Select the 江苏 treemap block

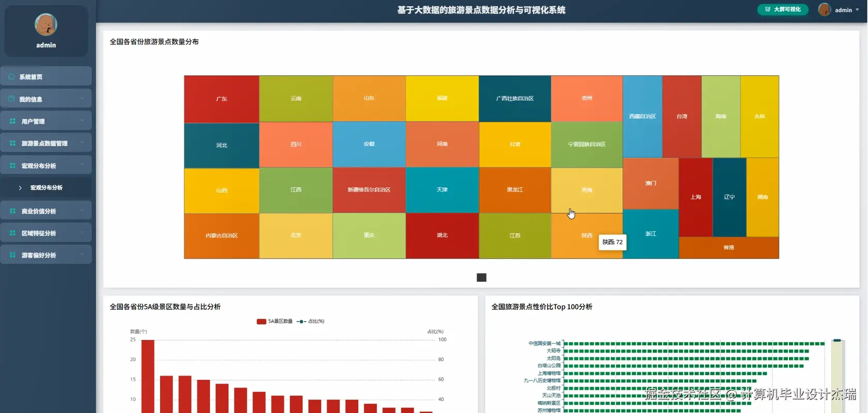coord(515,235)
